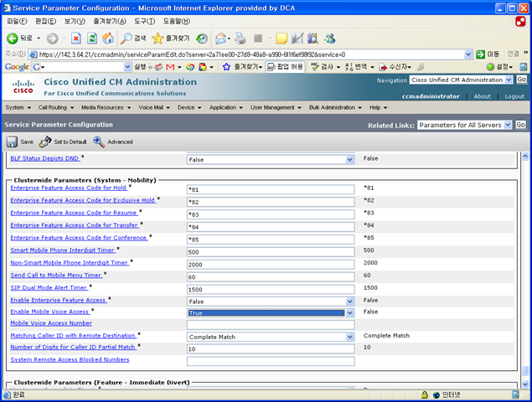This screenshot has height=402, width=532.
Task: Click the Save floppy disk icon
Action: tap(12, 142)
